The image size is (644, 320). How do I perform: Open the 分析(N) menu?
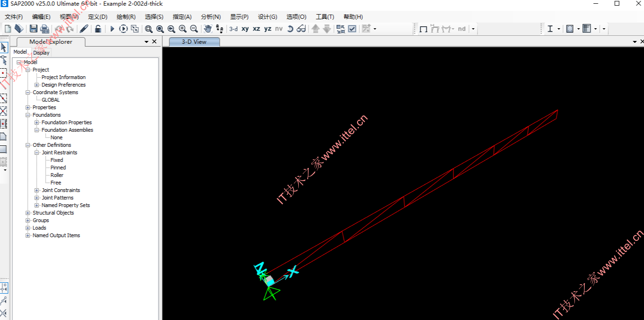coord(211,17)
